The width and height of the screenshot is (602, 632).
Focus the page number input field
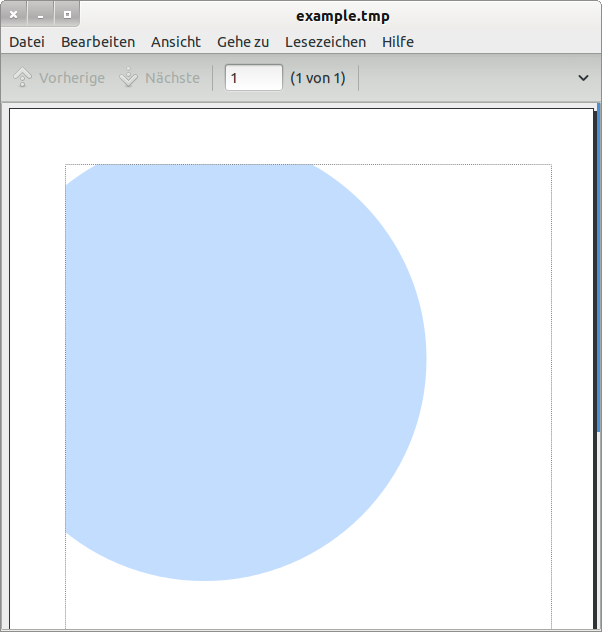[x=253, y=78]
